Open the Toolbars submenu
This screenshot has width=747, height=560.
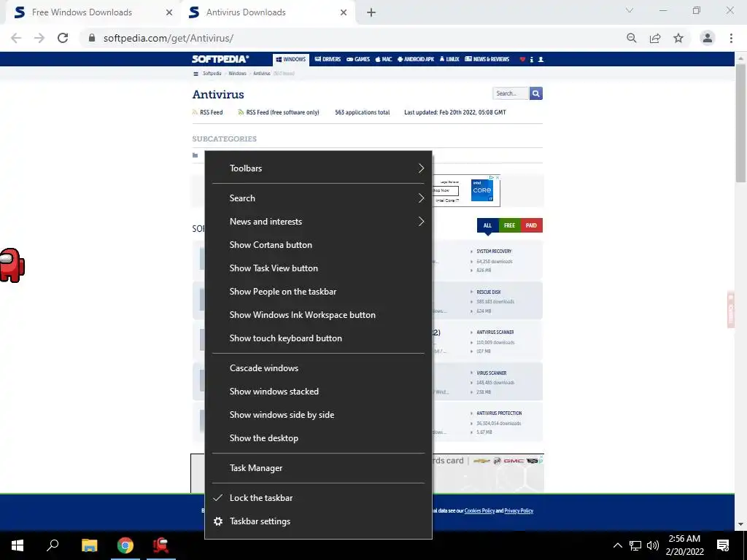click(x=318, y=168)
